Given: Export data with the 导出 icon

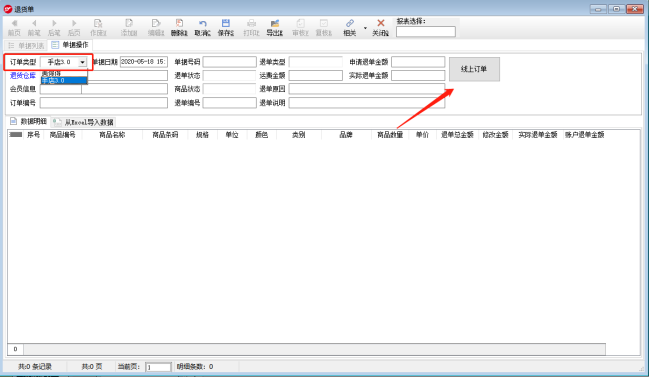Looking at the screenshot, I should click(274, 27).
